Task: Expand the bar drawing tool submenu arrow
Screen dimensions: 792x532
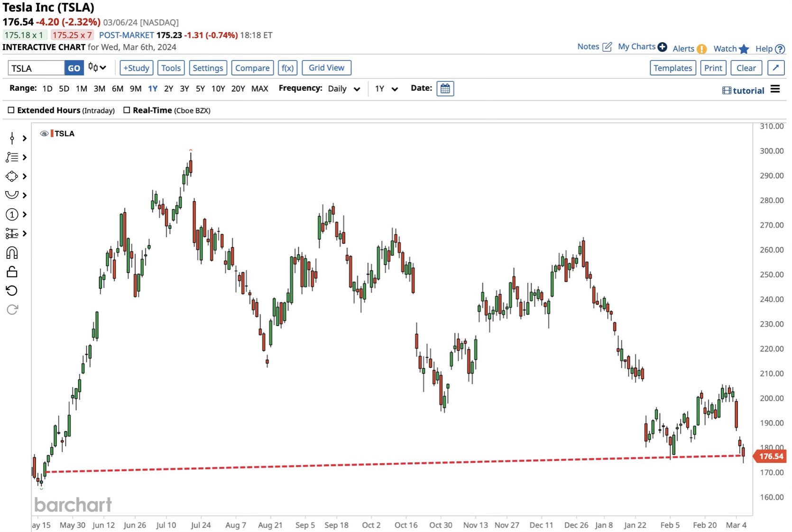Action: pyautogui.click(x=25, y=138)
